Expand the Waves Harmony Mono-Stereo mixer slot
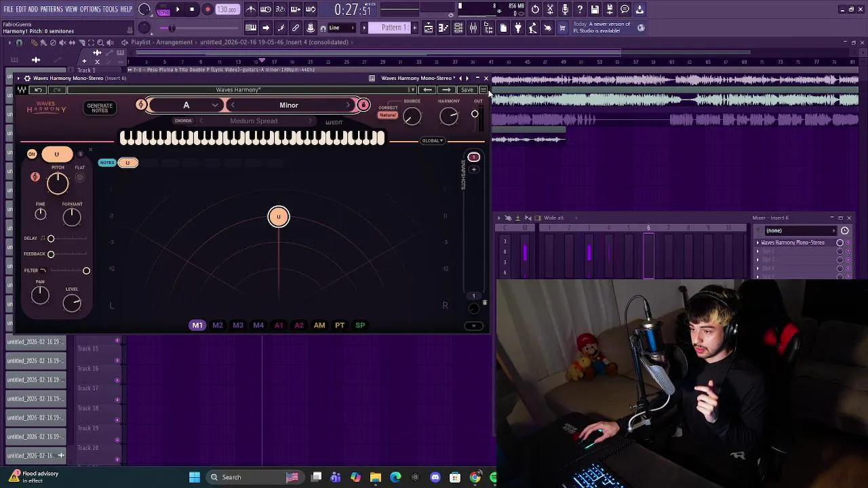Viewport: 868px width, 488px height. 758,243
